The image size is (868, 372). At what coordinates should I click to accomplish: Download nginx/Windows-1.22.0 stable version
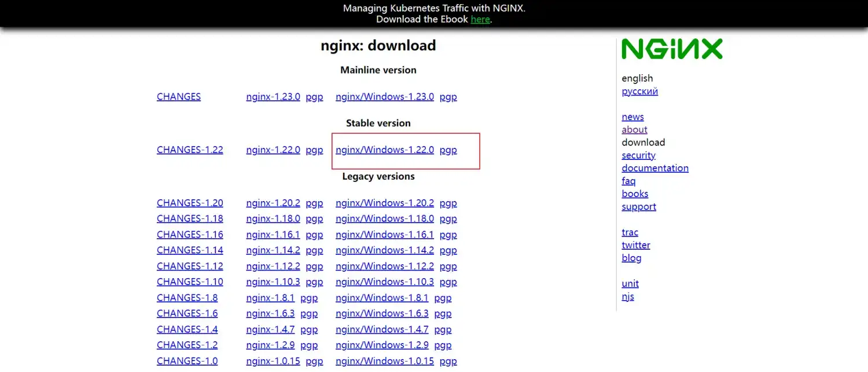click(384, 150)
